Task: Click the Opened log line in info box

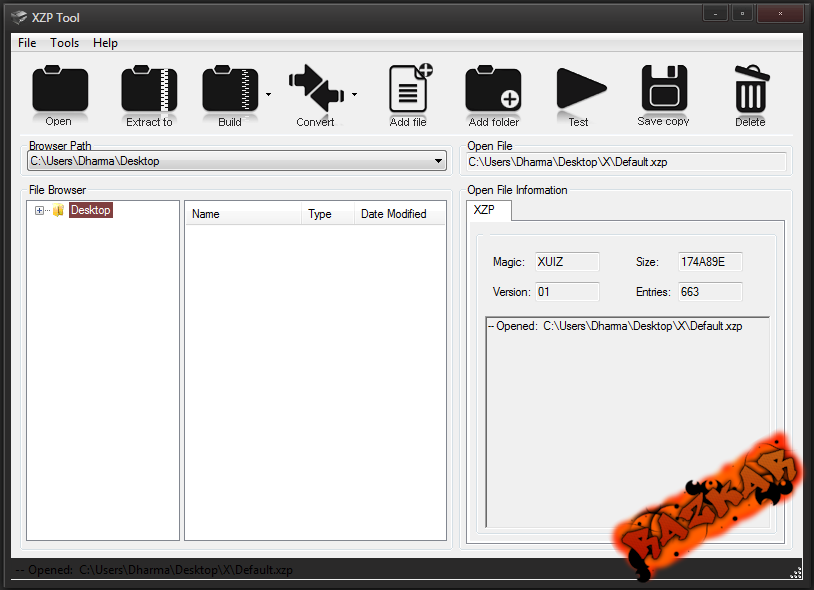Action: [615, 326]
